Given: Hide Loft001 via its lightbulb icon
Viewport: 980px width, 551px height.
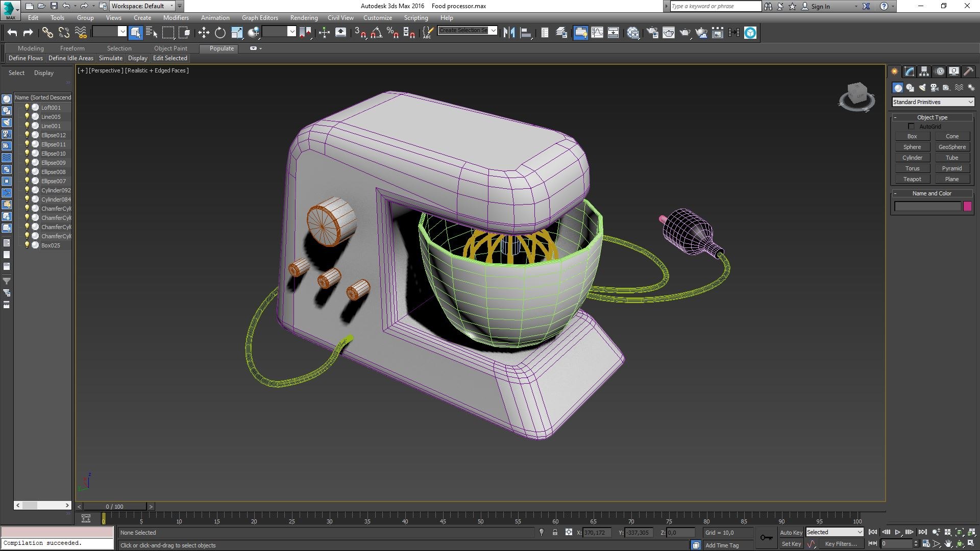Looking at the screenshot, I should 27,107.
